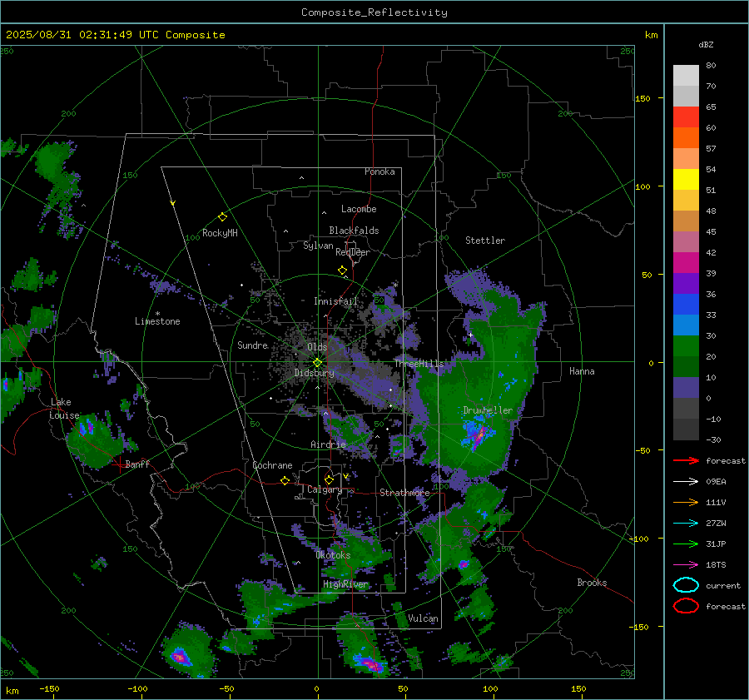Click the yellow diamond marker above Calgary
This screenshot has width=749, height=700.
coord(329,479)
